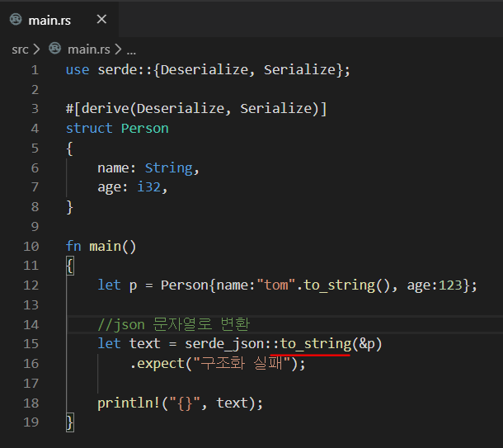Click the main function name
Screen dimensions: 503x448
105,246
